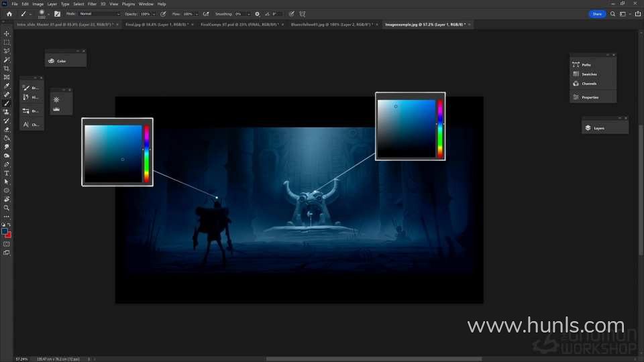Image resolution: width=644 pixels, height=362 pixels.
Task: Open the brush blending Mode dropdown
Action: (99, 14)
